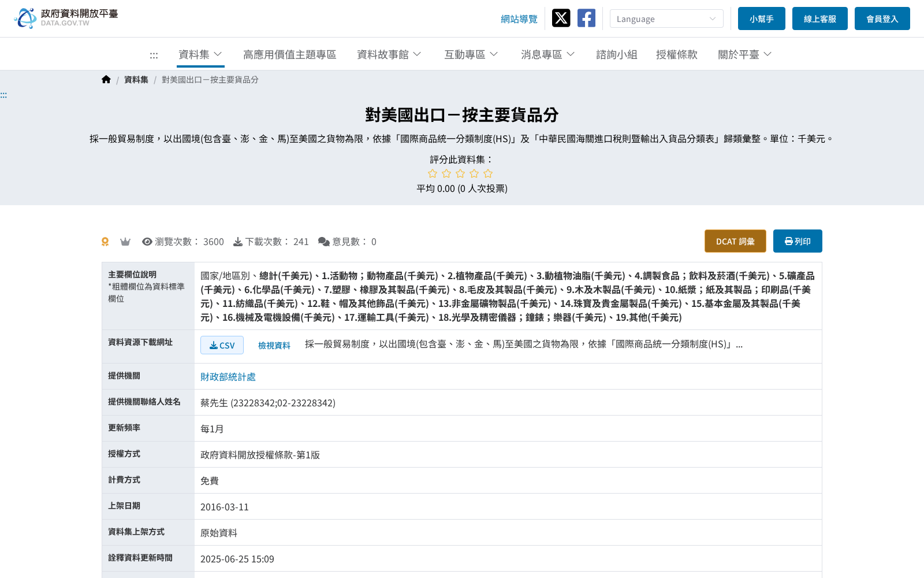Expand the 關於平臺 menu
Screen dimensions: 924x578
(x=744, y=54)
